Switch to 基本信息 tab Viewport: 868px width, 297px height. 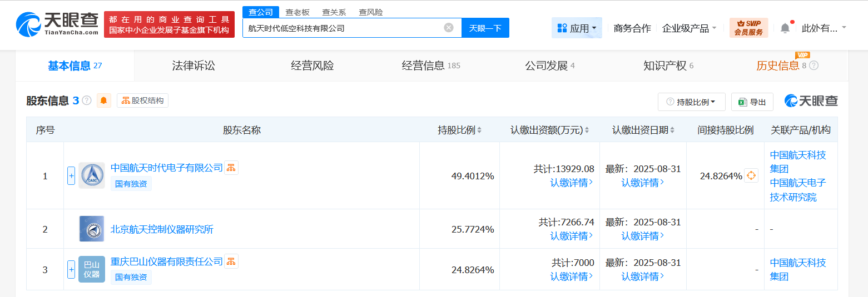(x=75, y=66)
